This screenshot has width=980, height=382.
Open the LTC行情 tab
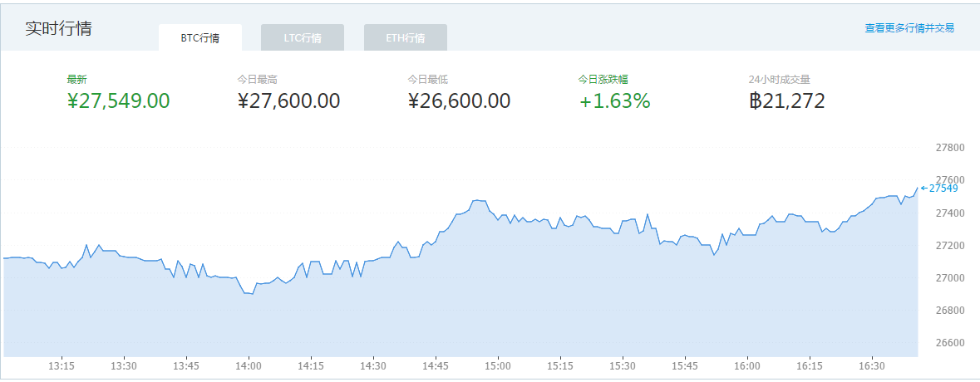point(303,38)
